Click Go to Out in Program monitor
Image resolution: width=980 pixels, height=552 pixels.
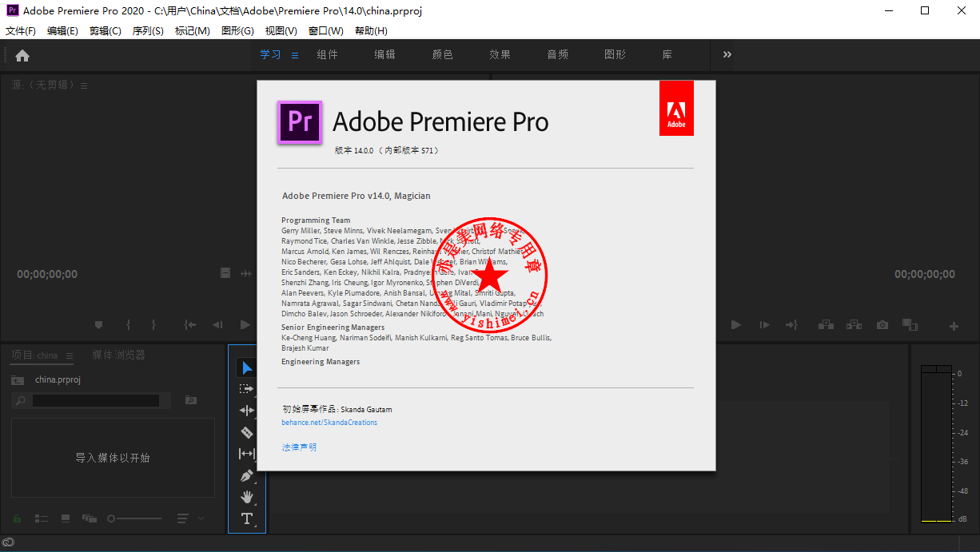[x=791, y=325]
